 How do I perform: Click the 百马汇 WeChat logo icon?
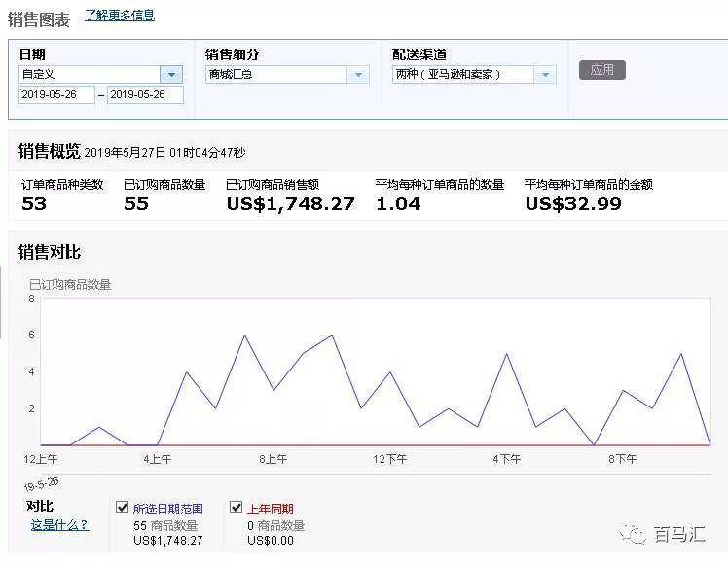pyautogui.click(x=635, y=534)
